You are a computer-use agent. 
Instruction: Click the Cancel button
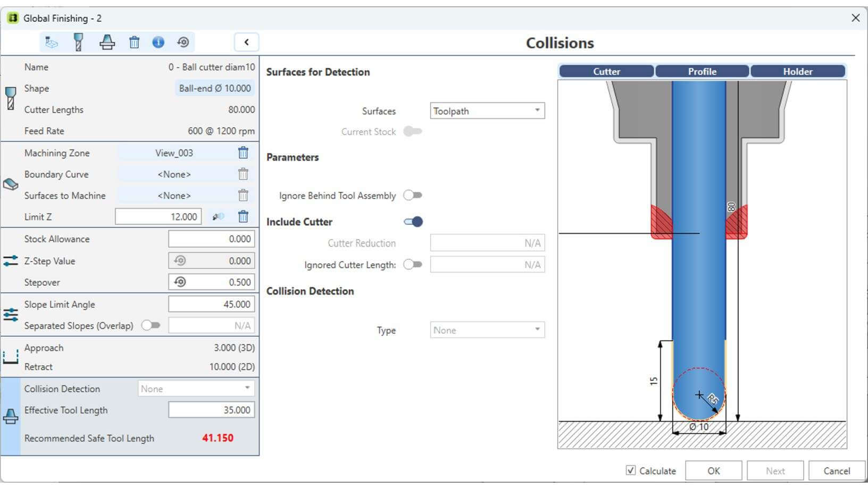(x=837, y=470)
